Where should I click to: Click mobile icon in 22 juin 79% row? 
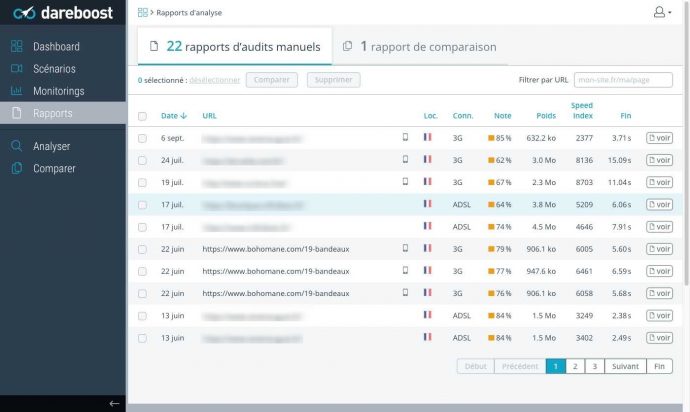(x=405, y=248)
